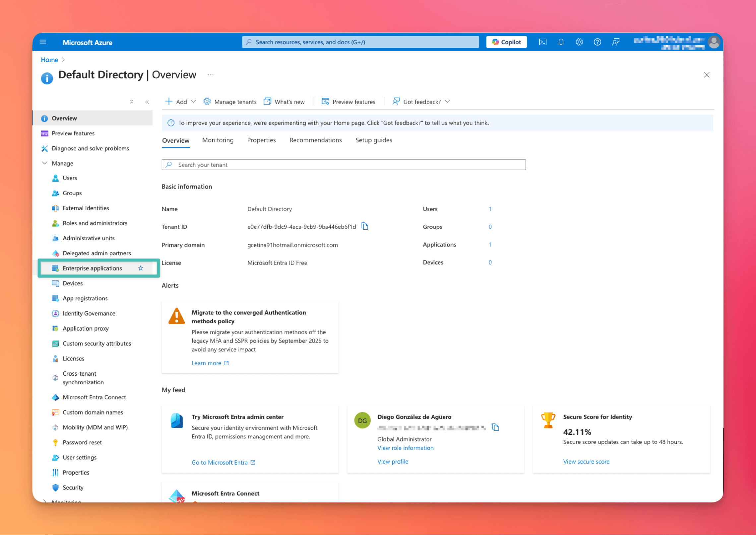Open Password reset
Screen dimensions: 756x535
coord(82,442)
